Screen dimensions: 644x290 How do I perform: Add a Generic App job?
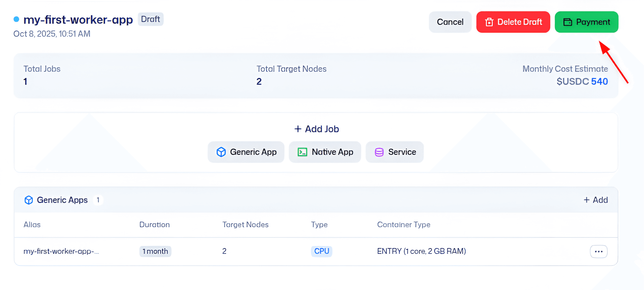[246, 152]
